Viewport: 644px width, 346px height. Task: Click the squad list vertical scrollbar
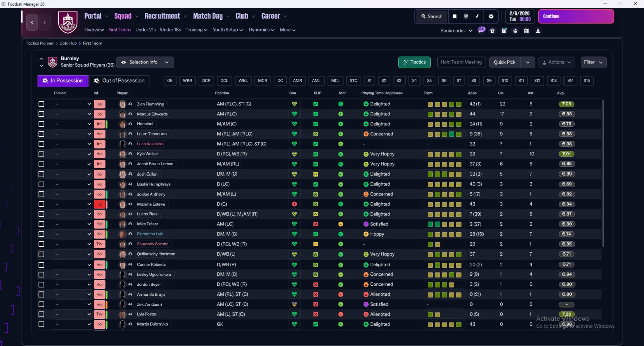point(603,174)
